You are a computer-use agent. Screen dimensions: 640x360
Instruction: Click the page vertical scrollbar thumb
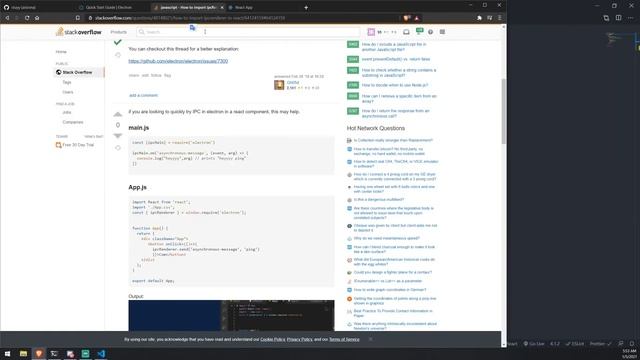pos(504,110)
